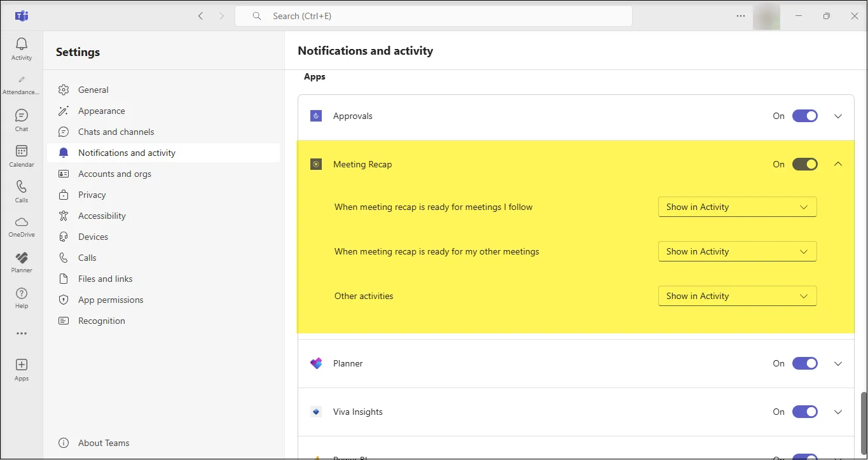Expand the Approvals notification options
Viewport: 868px width, 460px height.
[838, 116]
